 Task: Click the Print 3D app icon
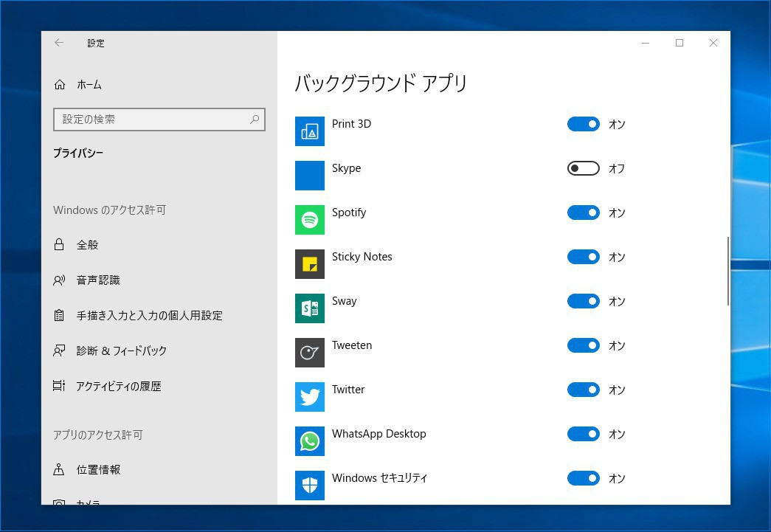310,131
